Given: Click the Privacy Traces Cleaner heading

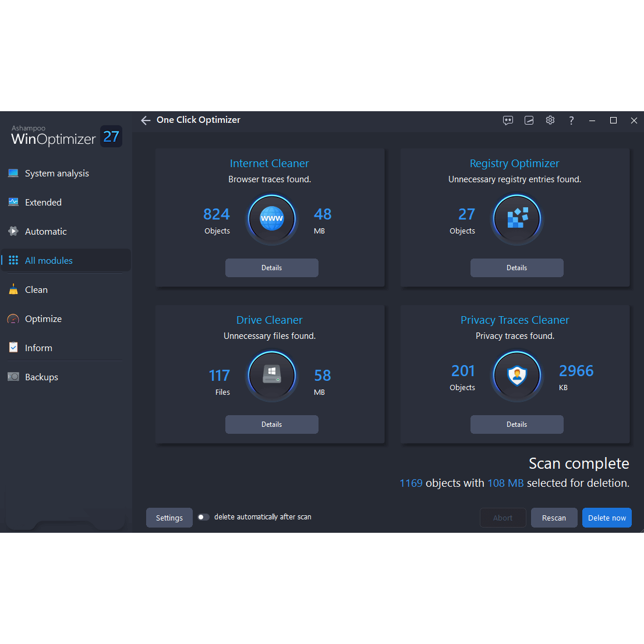Looking at the screenshot, I should pyautogui.click(x=515, y=320).
